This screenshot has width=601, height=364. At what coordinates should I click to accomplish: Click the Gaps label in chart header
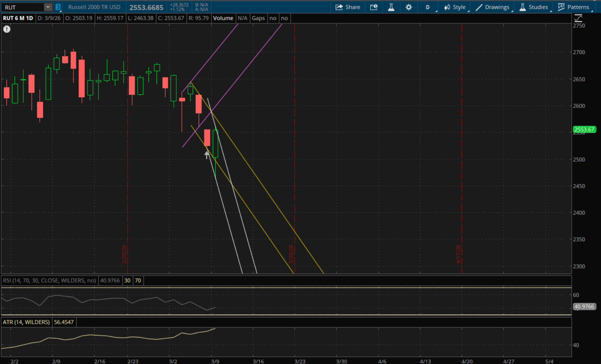point(258,18)
